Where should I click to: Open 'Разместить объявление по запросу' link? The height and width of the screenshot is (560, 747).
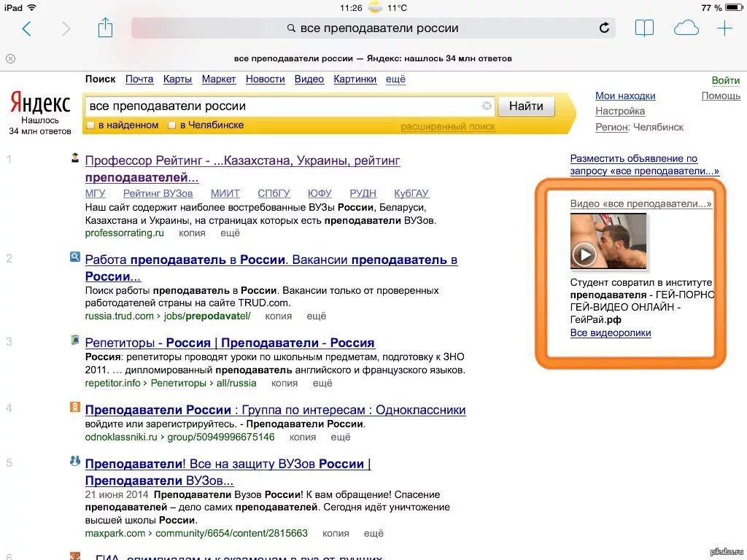click(644, 165)
